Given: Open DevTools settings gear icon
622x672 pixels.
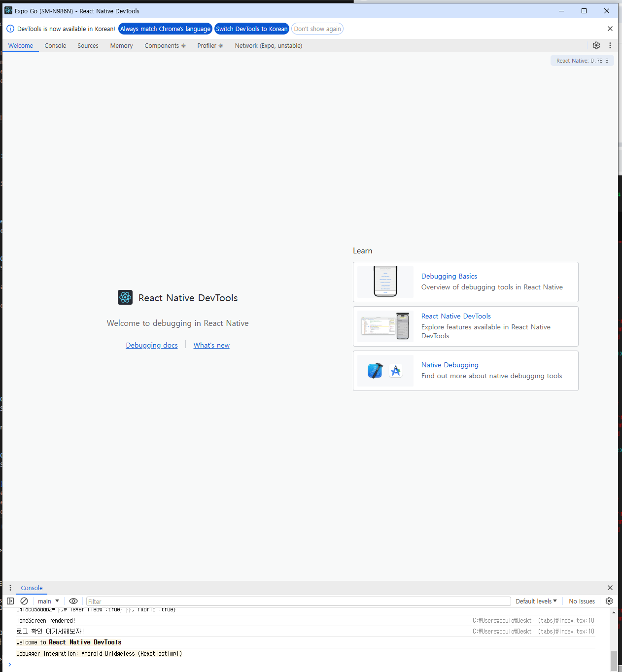Looking at the screenshot, I should tap(596, 45).
